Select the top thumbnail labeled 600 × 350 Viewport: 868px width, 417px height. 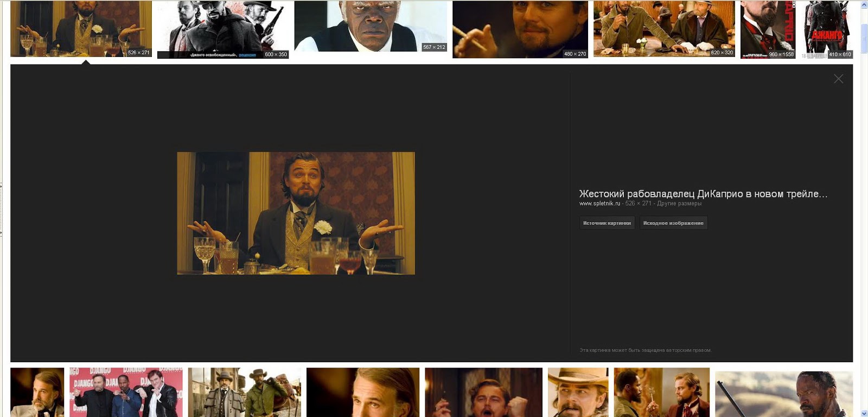(x=222, y=29)
